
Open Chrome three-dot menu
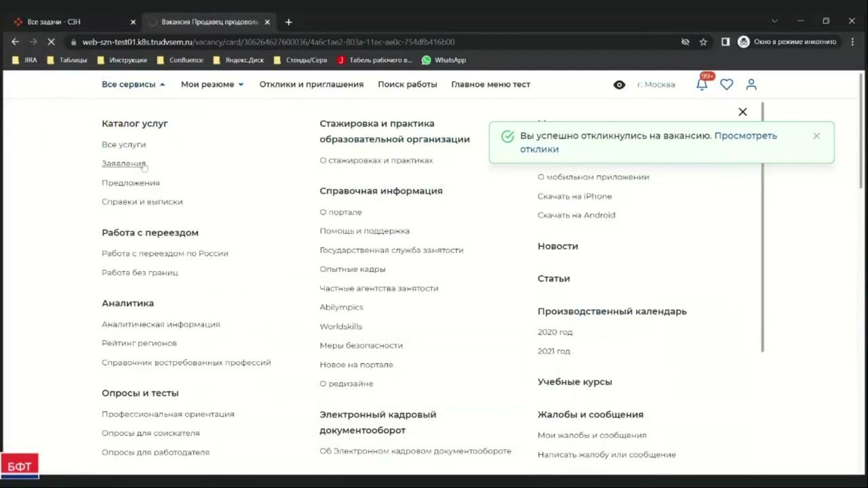click(x=852, y=41)
